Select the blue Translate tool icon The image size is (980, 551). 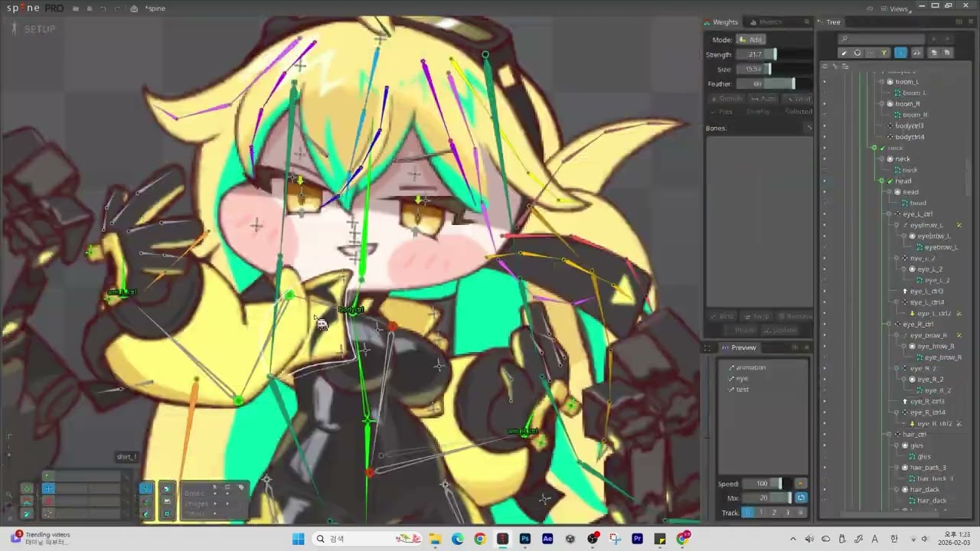pos(48,489)
